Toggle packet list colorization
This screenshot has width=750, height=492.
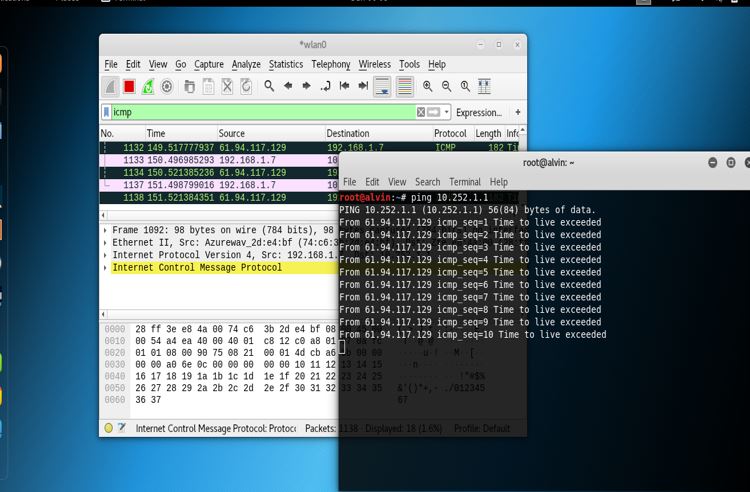[x=405, y=87]
